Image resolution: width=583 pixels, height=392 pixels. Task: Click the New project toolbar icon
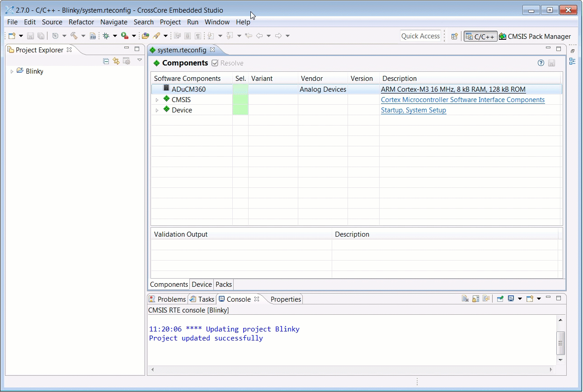tap(12, 36)
